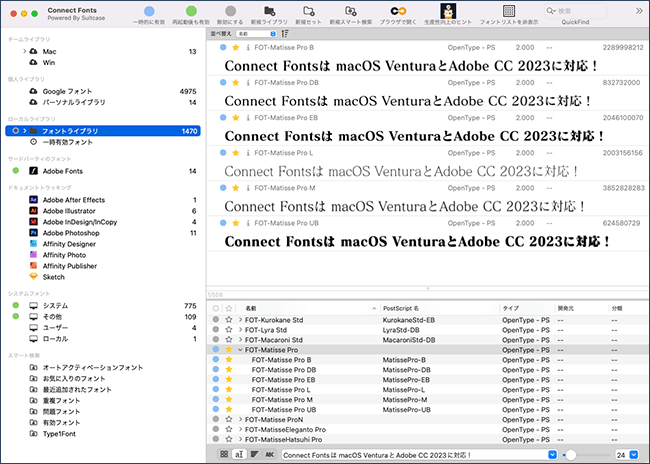Switch to tile grid preview mode
The height and width of the screenshot is (464, 650).
click(x=224, y=454)
